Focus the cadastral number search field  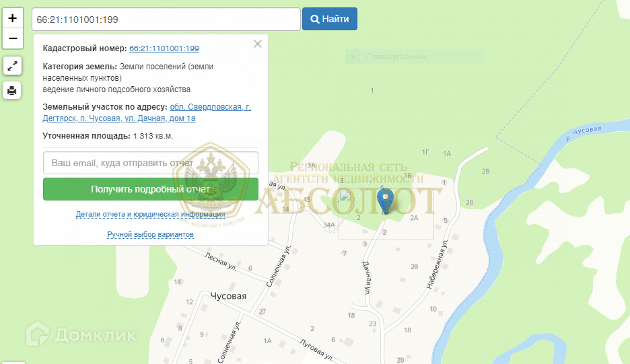166,20
